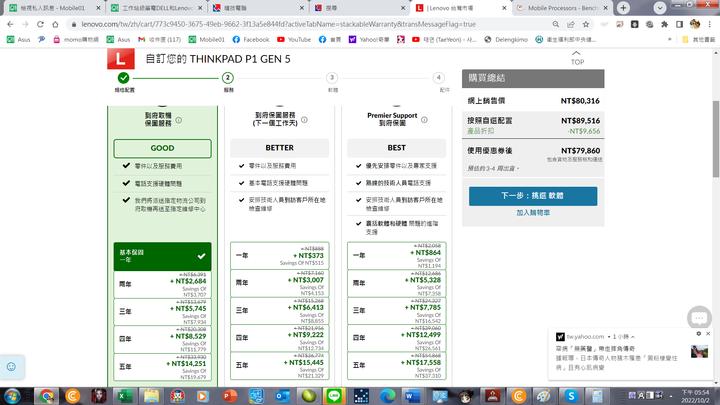The width and height of the screenshot is (720, 405).
Task: Click the add to cart link
Action: (x=533, y=213)
